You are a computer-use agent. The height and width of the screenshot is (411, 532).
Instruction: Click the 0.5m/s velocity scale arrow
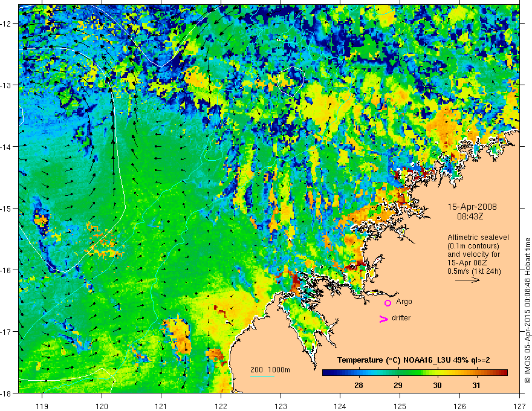click(x=467, y=280)
